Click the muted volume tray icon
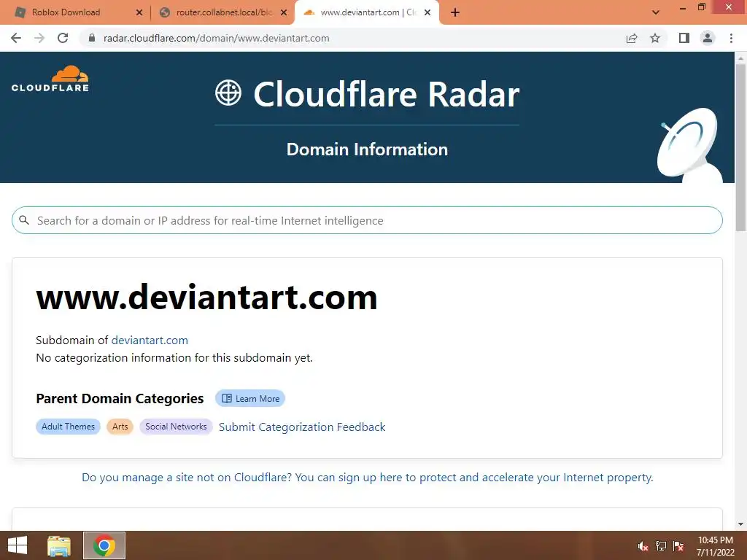 tap(643, 546)
